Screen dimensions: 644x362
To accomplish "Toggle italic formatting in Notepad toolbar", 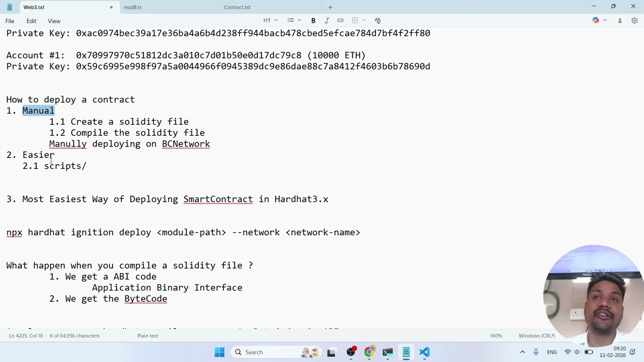I will tap(327, 21).
